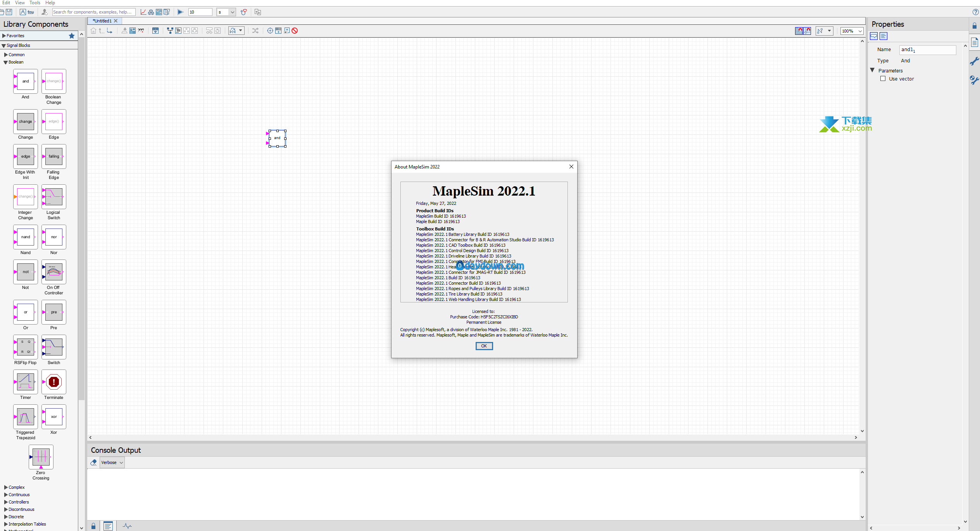Select the Timer component icon

pyautogui.click(x=26, y=382)
